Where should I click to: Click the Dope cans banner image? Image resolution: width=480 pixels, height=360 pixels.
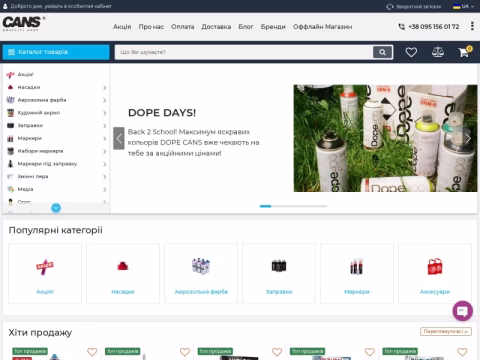tap(385, 138)
